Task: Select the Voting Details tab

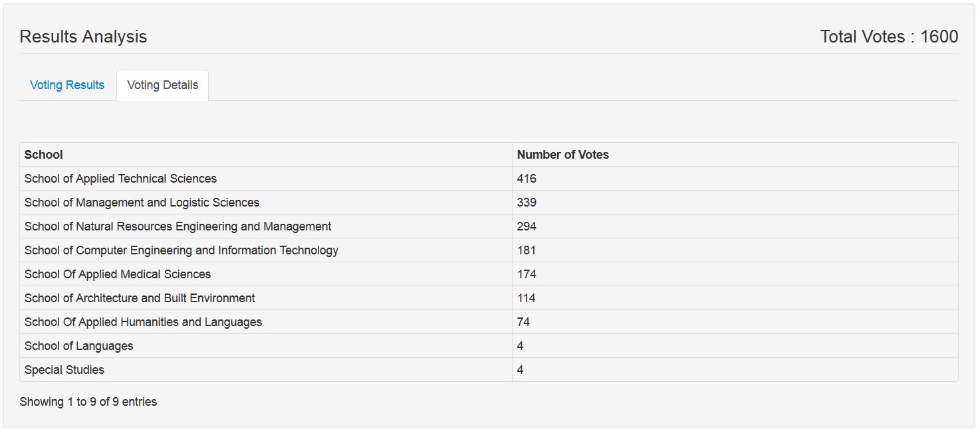Action: pos(162,85)
